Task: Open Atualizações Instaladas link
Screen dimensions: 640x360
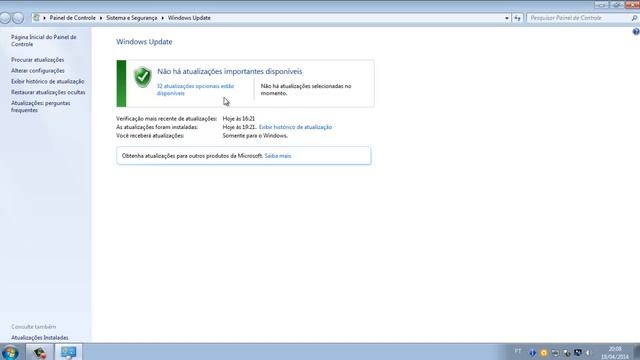Action: coord(40,338)
